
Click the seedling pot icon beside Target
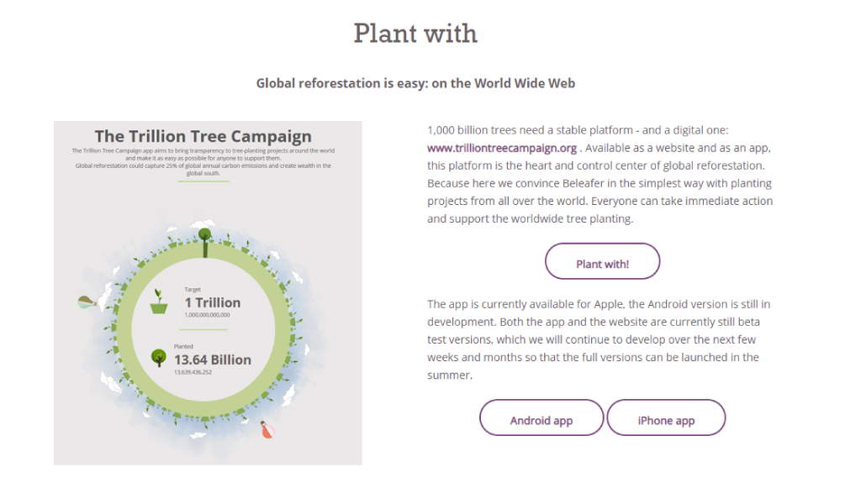(159, 302)
